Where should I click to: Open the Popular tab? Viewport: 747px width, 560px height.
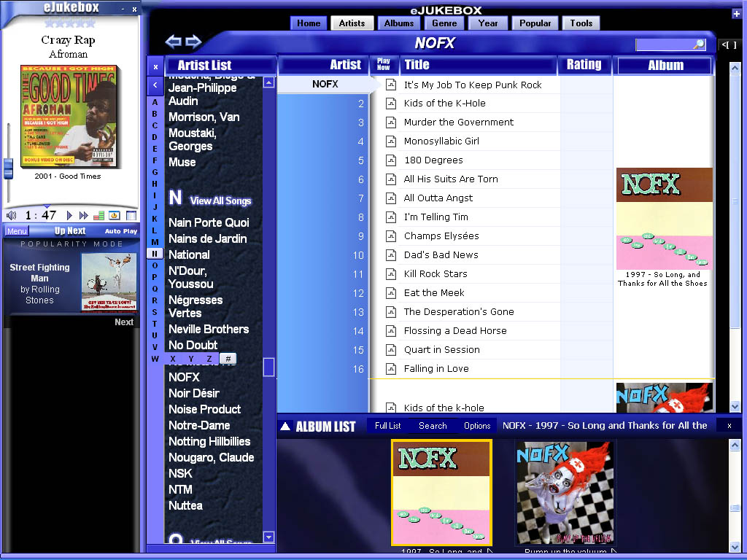click(535, 23)
